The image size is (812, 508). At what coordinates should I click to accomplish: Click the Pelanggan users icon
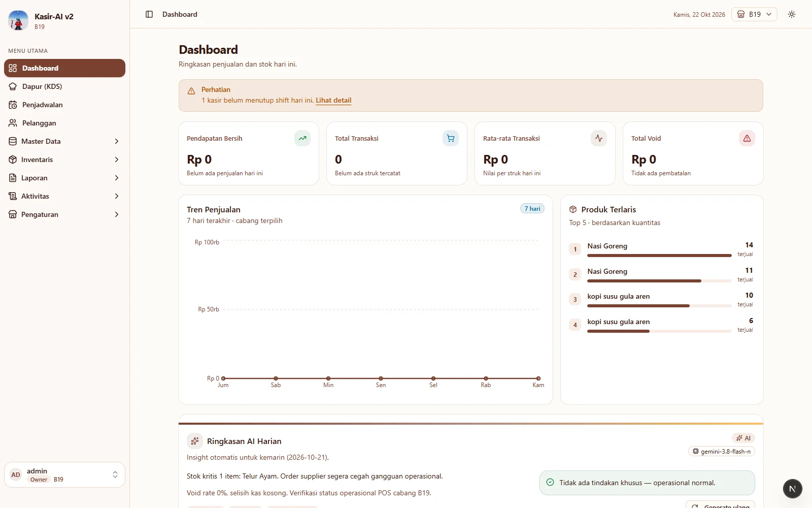coord(13,123)
